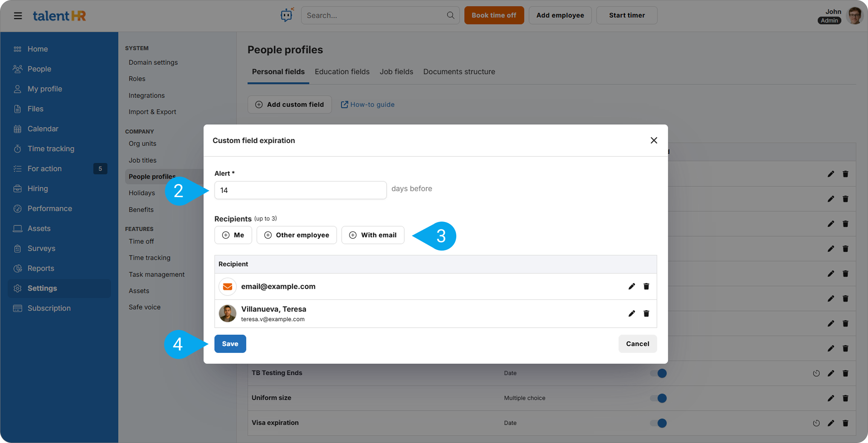Toggle the TB Testing Ends field switch
Viewport: 868px width, 443px height.
[658, 373]
